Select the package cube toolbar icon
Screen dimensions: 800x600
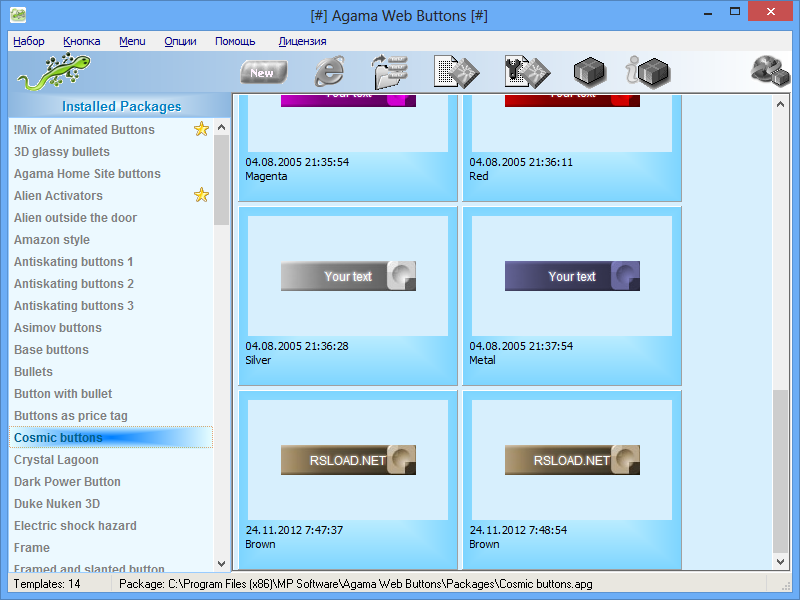tap(589, 71)
